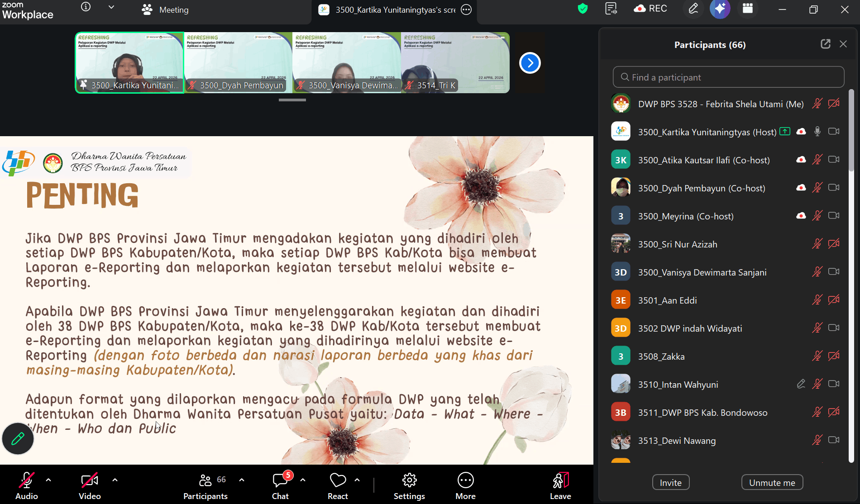Click the REC cloud recording indicator
Viewport: 860px width, 504px height.
(x=650, y=8)
